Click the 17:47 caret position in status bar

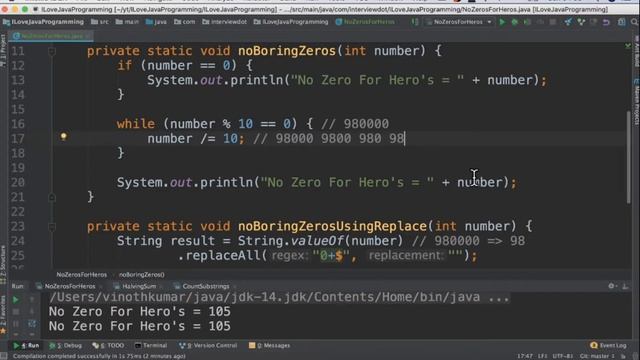(x=525, y=356)
